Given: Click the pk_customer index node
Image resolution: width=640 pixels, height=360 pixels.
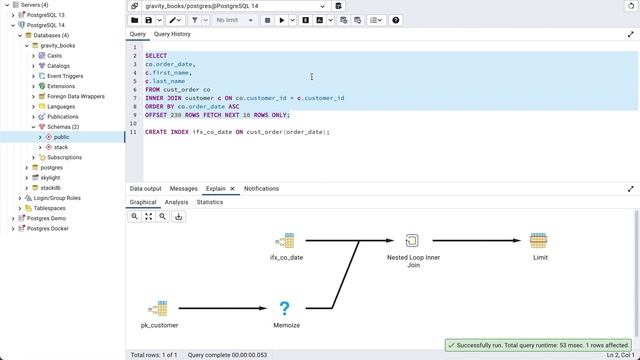Looking at the screenshot, I should tap(159, 309).
